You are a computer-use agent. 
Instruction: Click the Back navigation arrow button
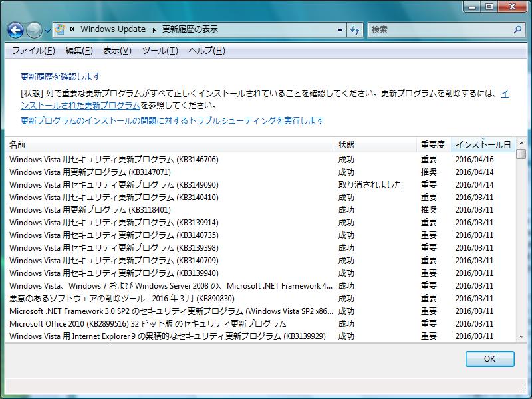coord(16,30)
